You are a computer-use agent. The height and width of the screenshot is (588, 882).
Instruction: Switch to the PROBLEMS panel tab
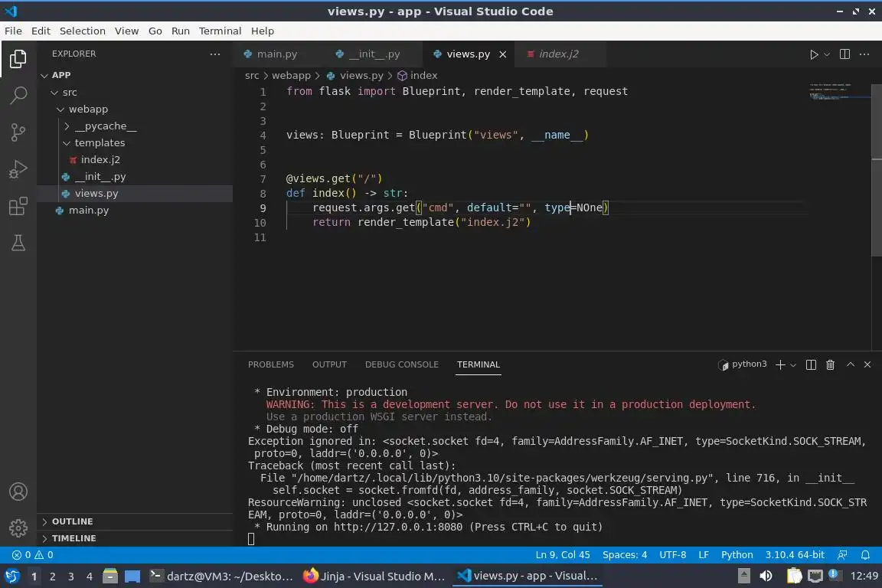click(x=270, y=364)
